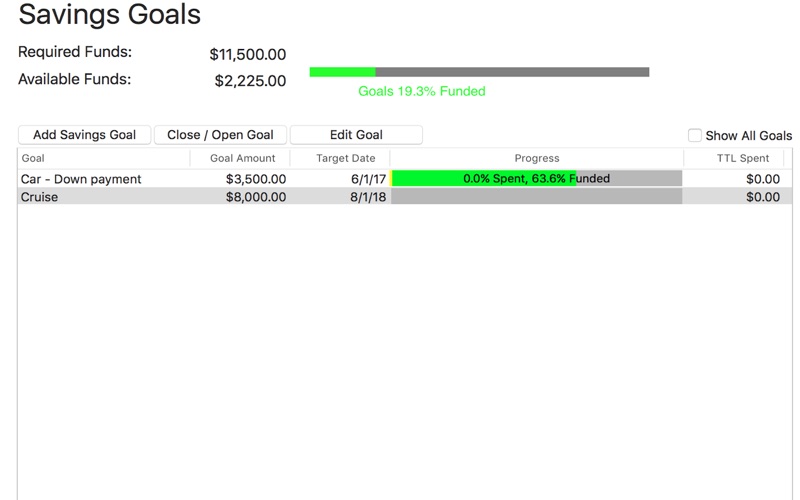
Task: Click the Target Date column header
Action: [x=345, y=158]
